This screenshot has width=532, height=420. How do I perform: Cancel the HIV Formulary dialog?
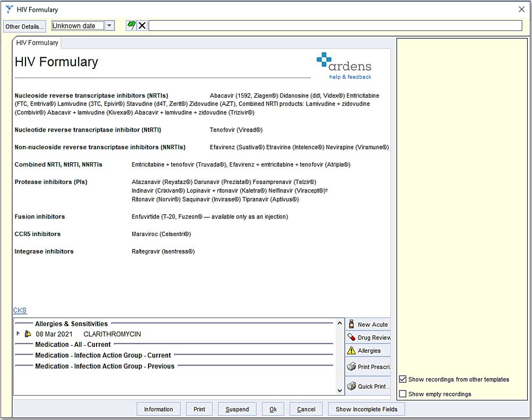(x=306, y=409)
